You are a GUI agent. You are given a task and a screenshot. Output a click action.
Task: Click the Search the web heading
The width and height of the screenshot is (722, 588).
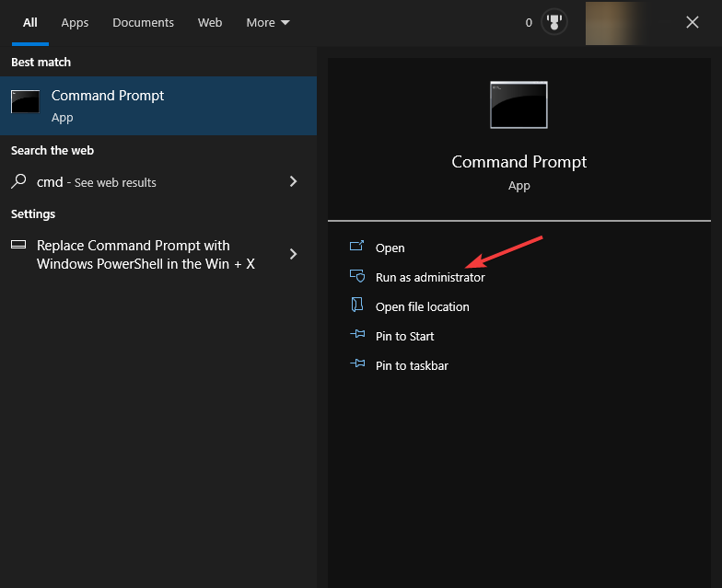[x=52, y=151]
